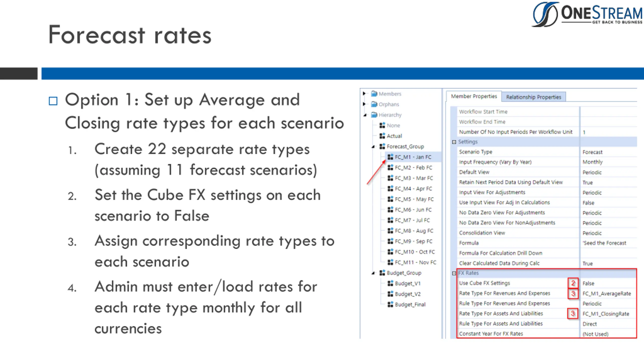Screen dimensions: 644x362
Task: Click the FC_M3 - Mar FC member icon
Action: coord(390,178)
